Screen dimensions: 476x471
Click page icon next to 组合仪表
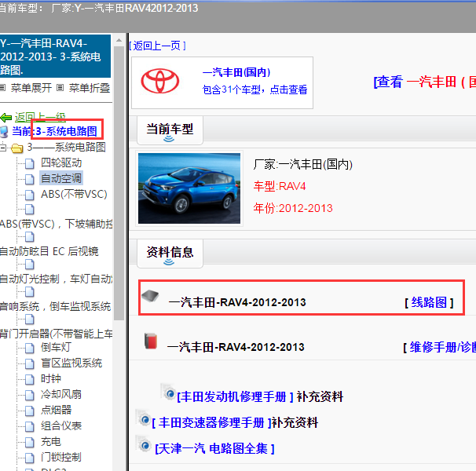tap(29, 426)
